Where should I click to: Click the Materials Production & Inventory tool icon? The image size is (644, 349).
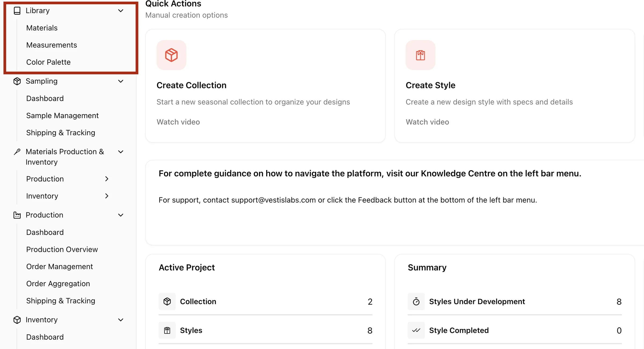pos(17,152)
